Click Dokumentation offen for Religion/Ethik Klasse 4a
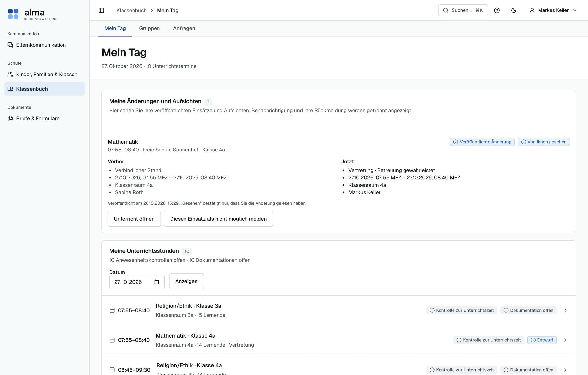 pos(528,370)
